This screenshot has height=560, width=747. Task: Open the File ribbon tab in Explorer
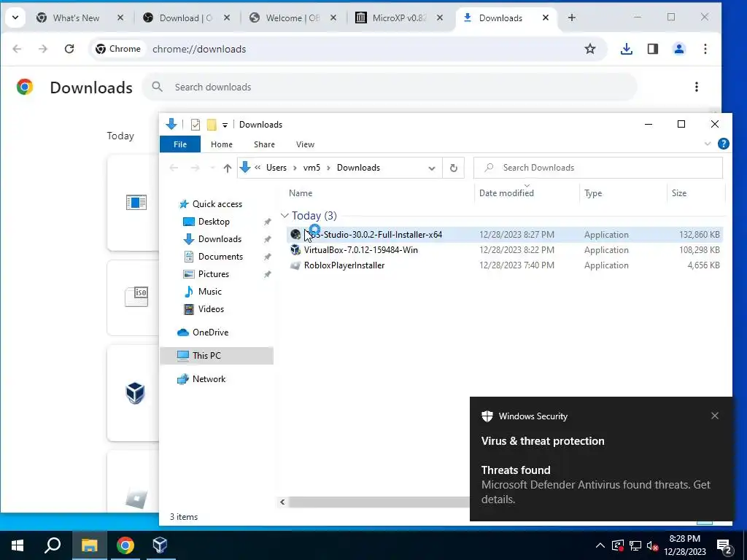coord(180,144)
